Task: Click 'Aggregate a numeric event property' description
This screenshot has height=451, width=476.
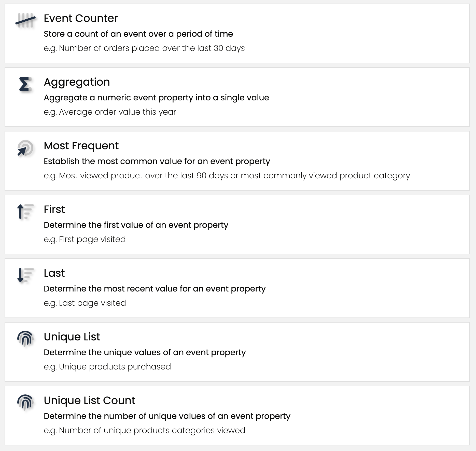Action: point(156,98)
